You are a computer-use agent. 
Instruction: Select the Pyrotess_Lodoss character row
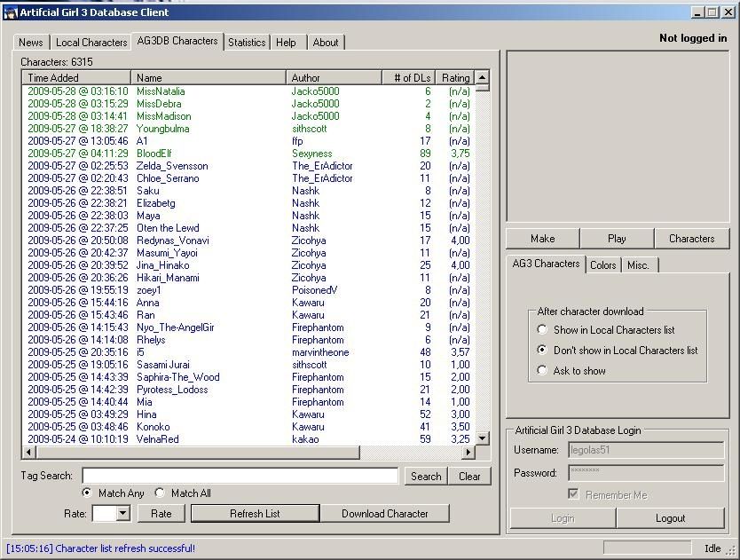point(248,390)
